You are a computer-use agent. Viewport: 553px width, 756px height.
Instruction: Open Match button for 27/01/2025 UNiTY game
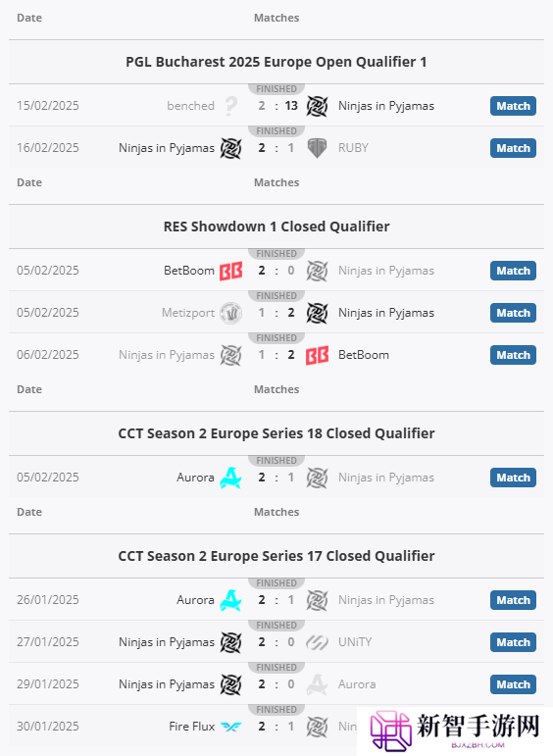[513, 642]
